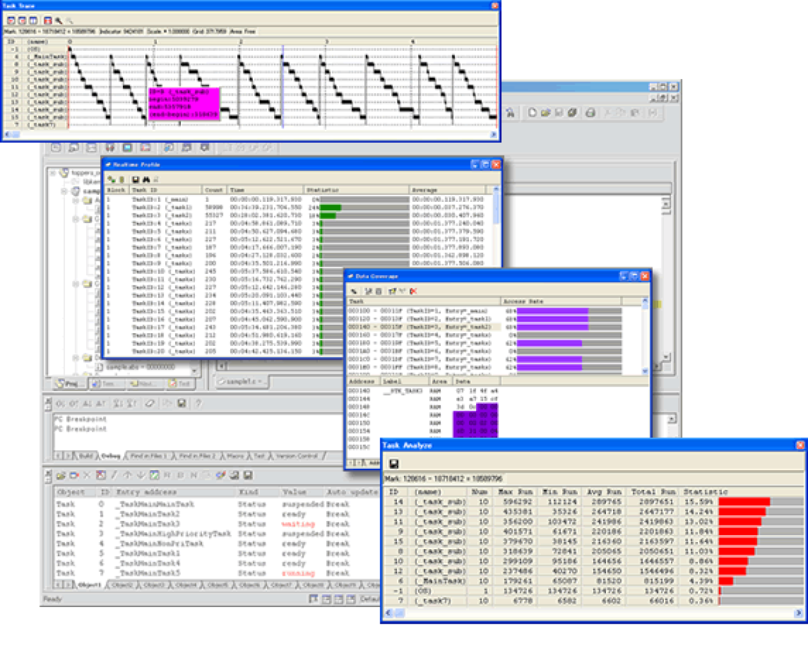
Task: Click the first red toolbar icon in Task Trace
Action: 10,20
